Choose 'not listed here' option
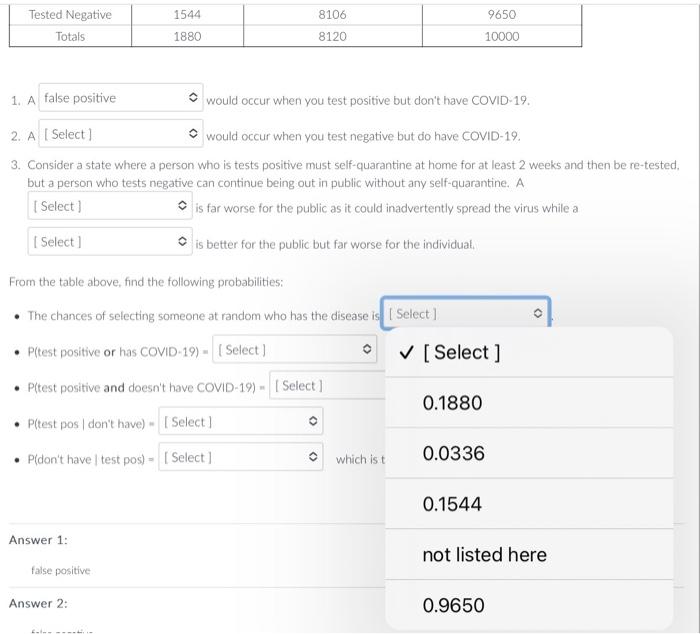 529,555
